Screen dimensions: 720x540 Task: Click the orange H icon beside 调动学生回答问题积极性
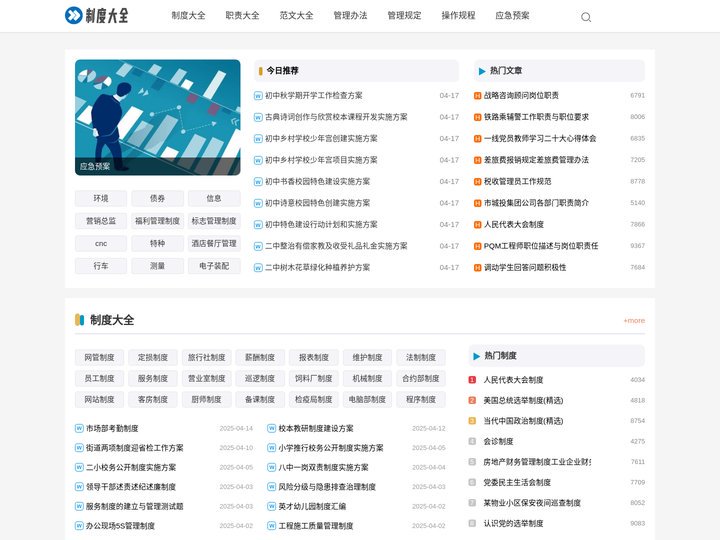[478, 267]
